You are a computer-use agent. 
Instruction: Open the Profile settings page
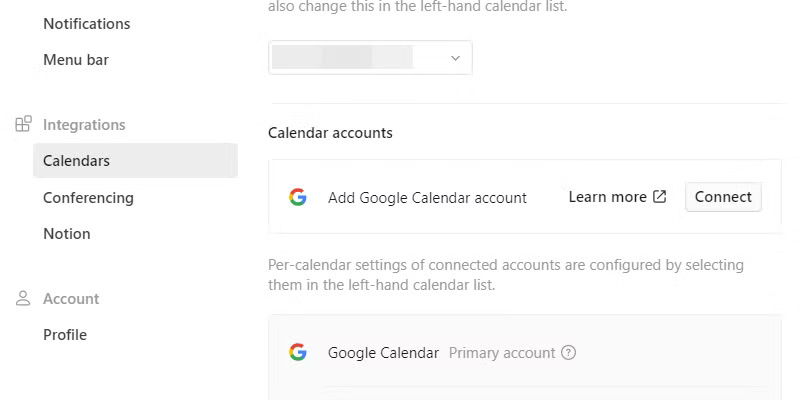coord(65,335)
